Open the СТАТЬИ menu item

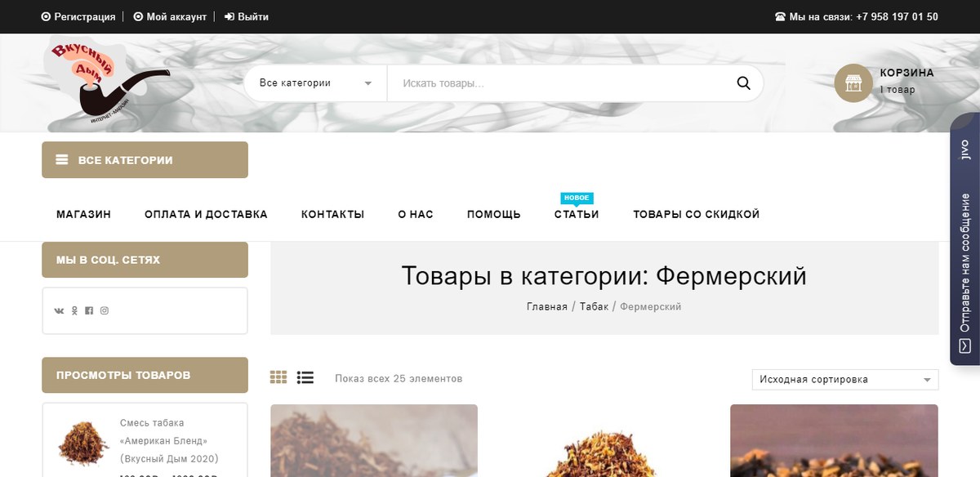(577, 214)
